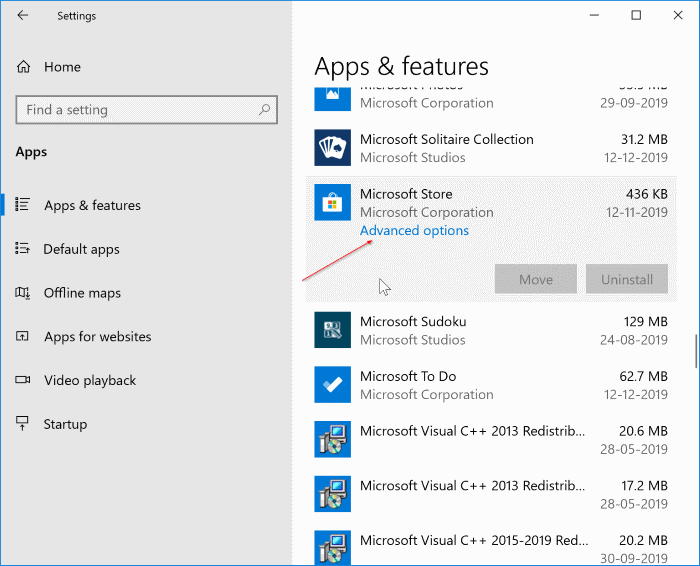Select Visual C++ 2013 entry sized 20.6 MB

coord(491,440)
